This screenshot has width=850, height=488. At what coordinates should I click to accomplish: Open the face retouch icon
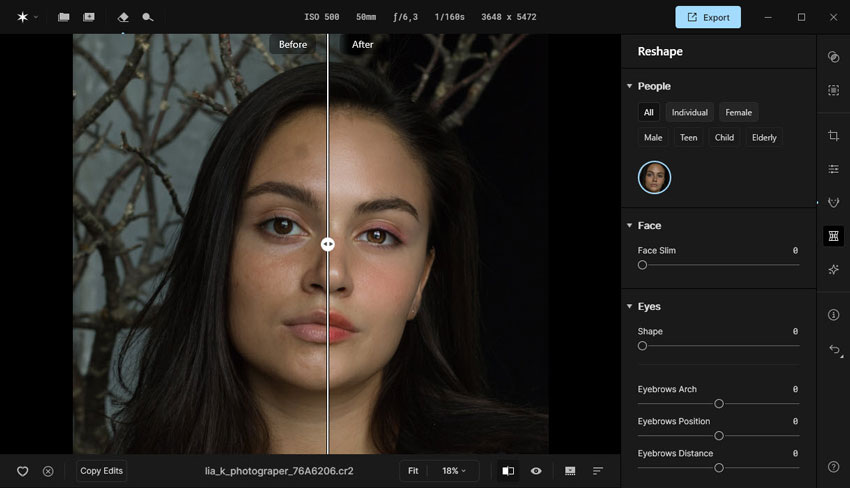point(833,203)
